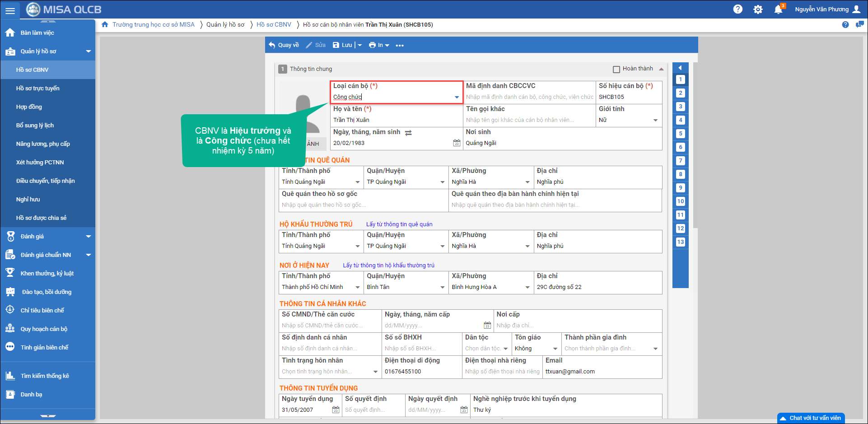Open the notifications bell icon

[x=778, y=9]
